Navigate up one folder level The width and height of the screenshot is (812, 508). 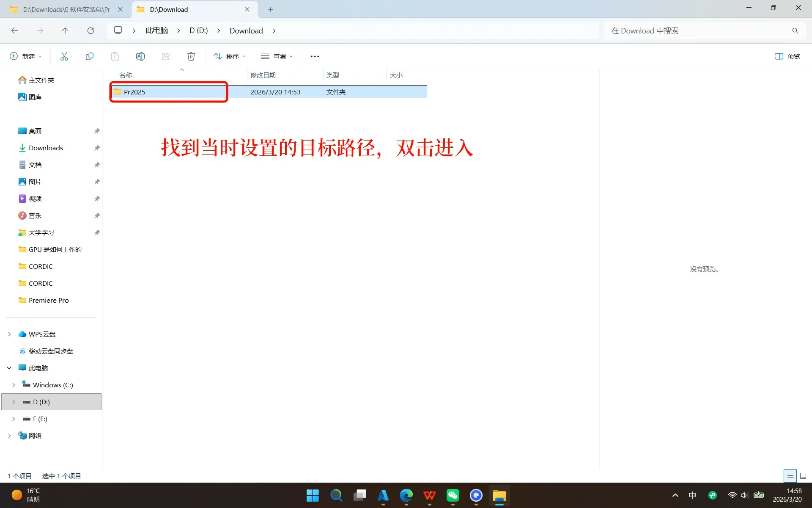(x=65, y=30)
